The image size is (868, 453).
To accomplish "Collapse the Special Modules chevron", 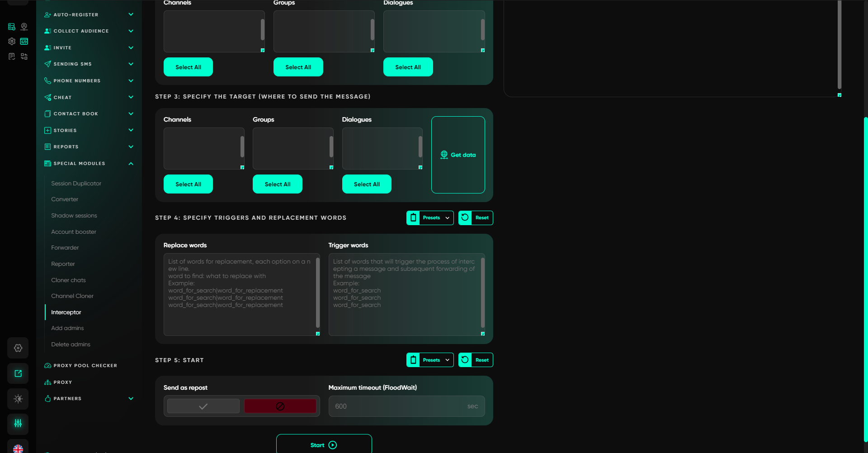I will point(131,164).
